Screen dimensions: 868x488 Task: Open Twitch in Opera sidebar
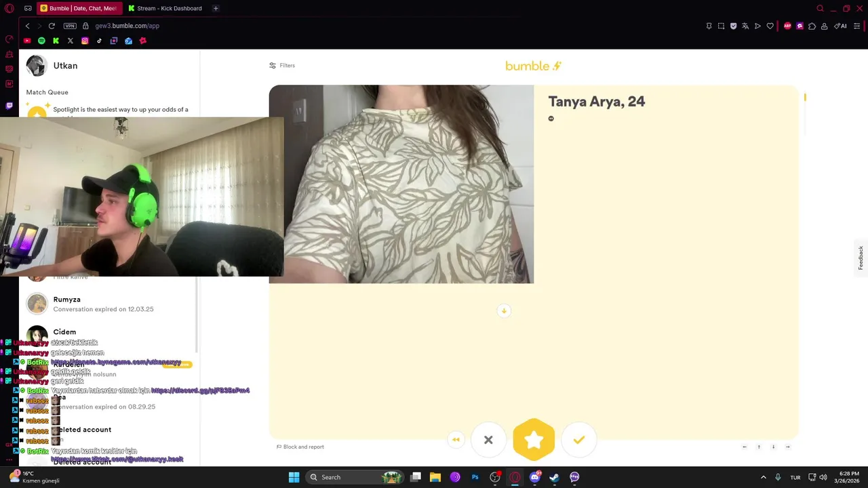(9, 106)
